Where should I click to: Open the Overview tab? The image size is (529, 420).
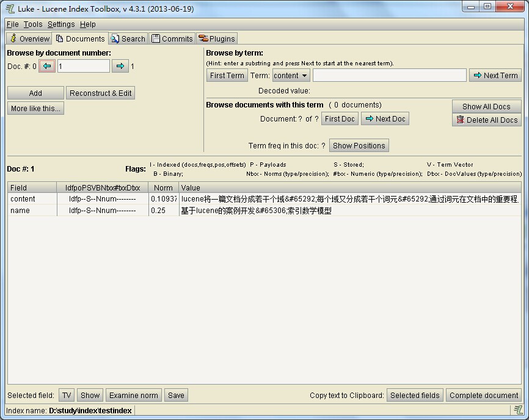click(x=29, y=38)
